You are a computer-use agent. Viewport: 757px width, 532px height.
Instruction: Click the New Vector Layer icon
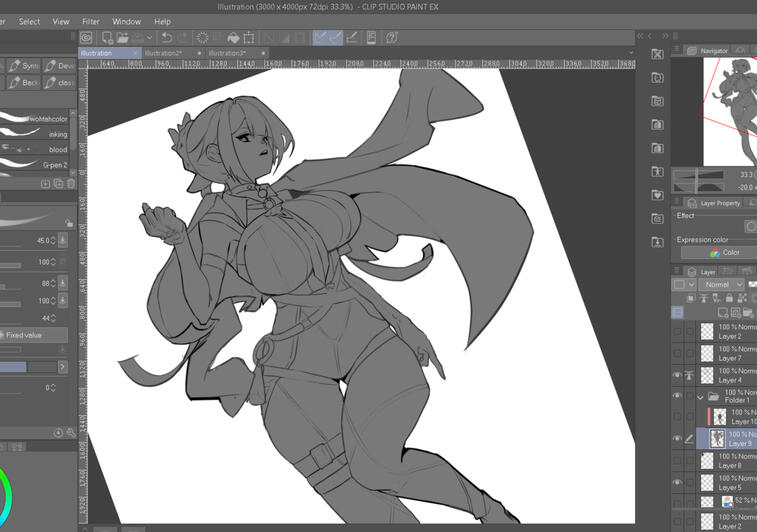click(x=735, y=312)
